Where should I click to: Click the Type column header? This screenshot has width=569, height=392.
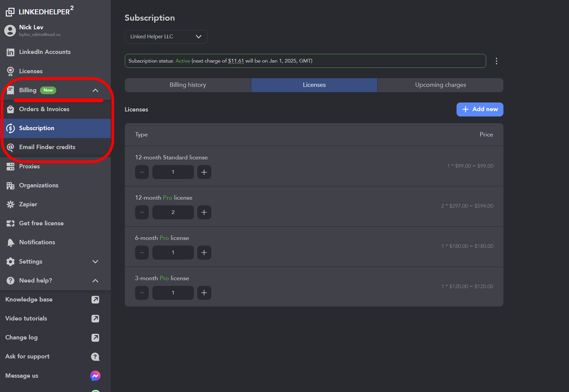(141, 134)
